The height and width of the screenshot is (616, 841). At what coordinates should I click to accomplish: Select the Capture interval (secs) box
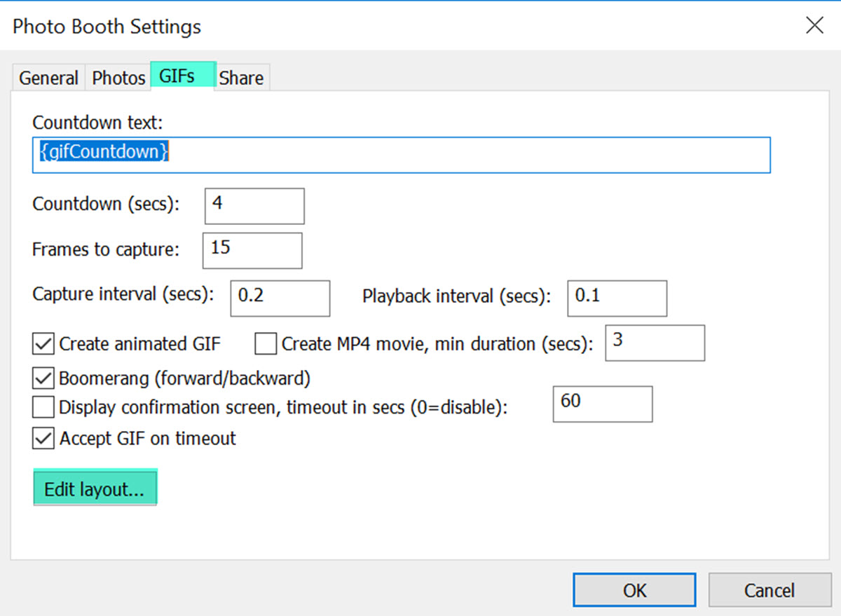(x=280, y=299)
